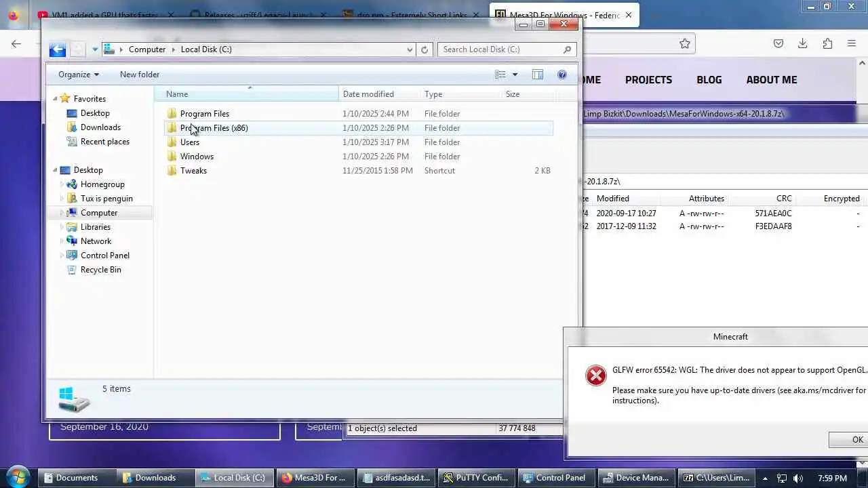Viewport: 868px width, 488px height.
Task: Click OK in the Minecraft error dialog
Action: (x=848, y=440)
